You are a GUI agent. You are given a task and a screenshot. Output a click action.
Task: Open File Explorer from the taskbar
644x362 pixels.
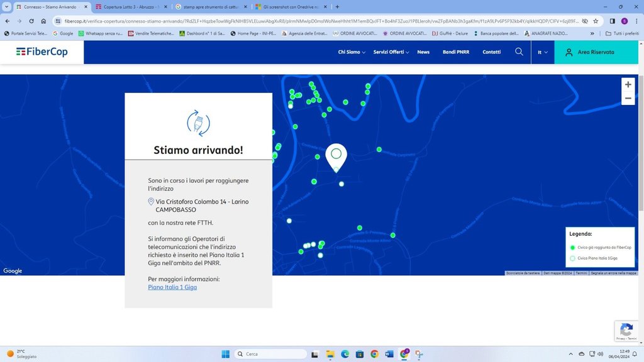point(331,354)
